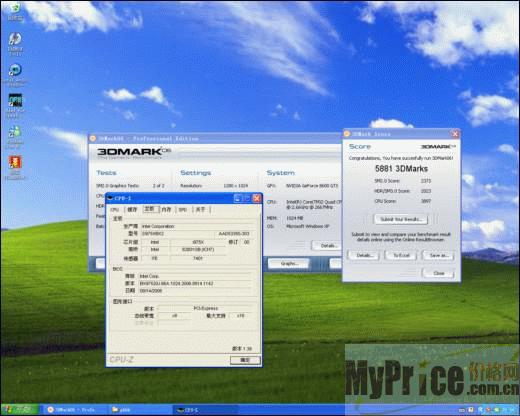Image resolution: width=520 pixels, height=416 pixels.
Task: Click the Graphs button in 3DMark06 window
Action: tap(289, 263)
